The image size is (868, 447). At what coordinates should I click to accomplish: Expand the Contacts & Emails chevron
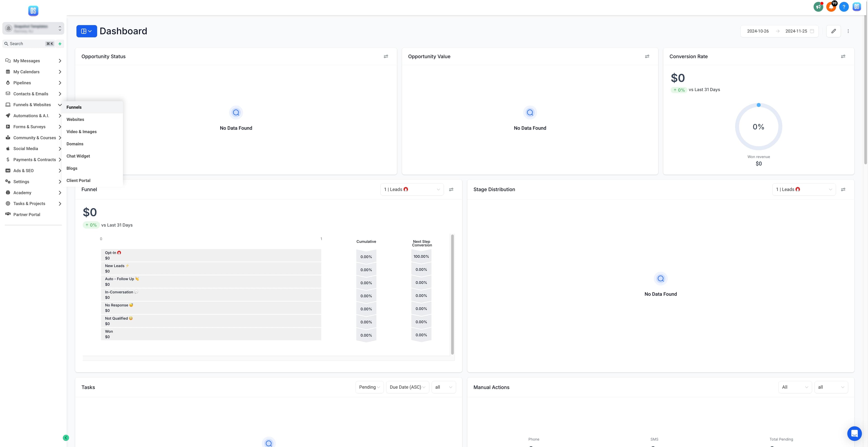[60, 94]
